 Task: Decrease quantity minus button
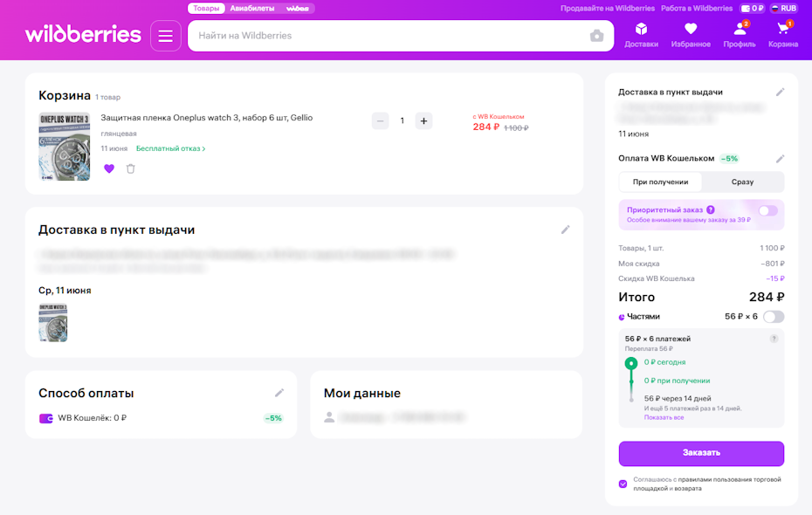[x=380, y=120]
